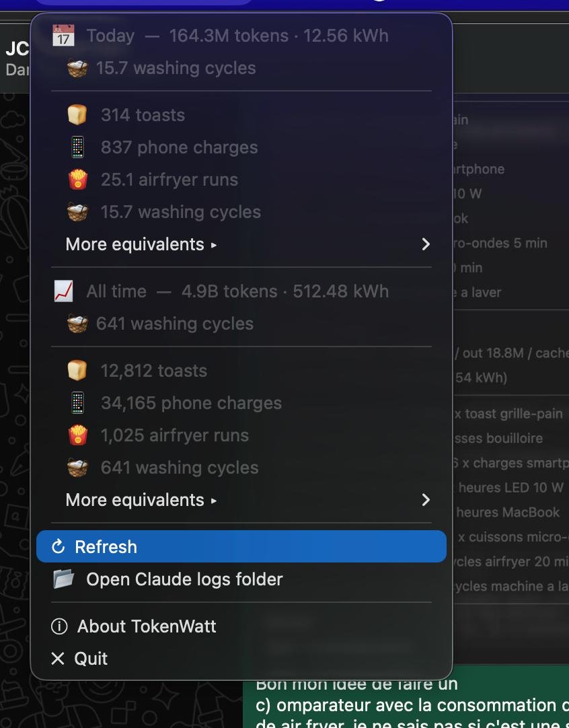Click the calendar icon beside Today

click(63, 36)
